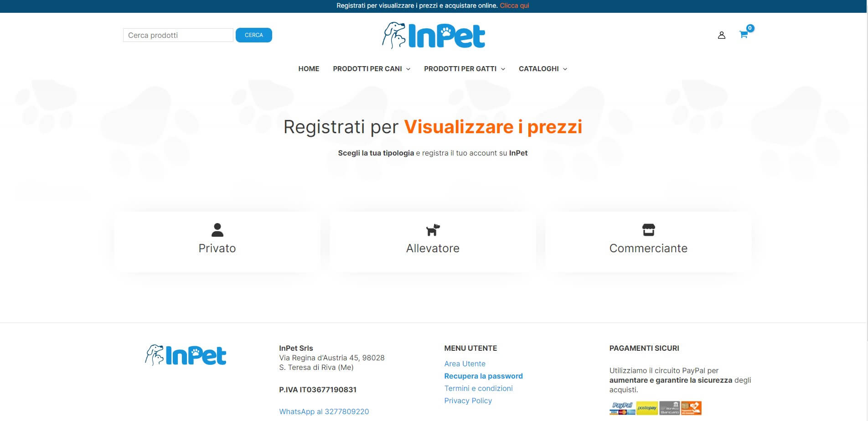This screenshot has width=868, height=421.
Task: Expand Cataloghi dropdown arrow
Action: pyautogui.click(x=565, y=69)
